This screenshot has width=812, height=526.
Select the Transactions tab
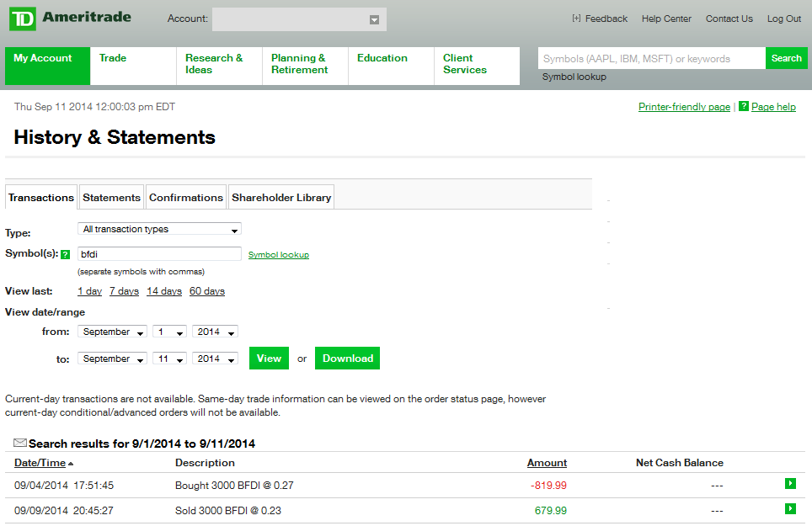coord(41,198)
